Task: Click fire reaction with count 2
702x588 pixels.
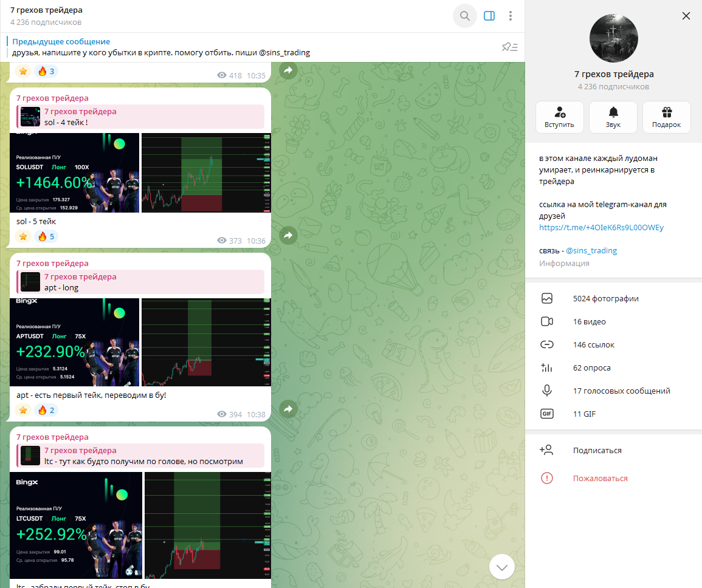Action: click(46, 410)
